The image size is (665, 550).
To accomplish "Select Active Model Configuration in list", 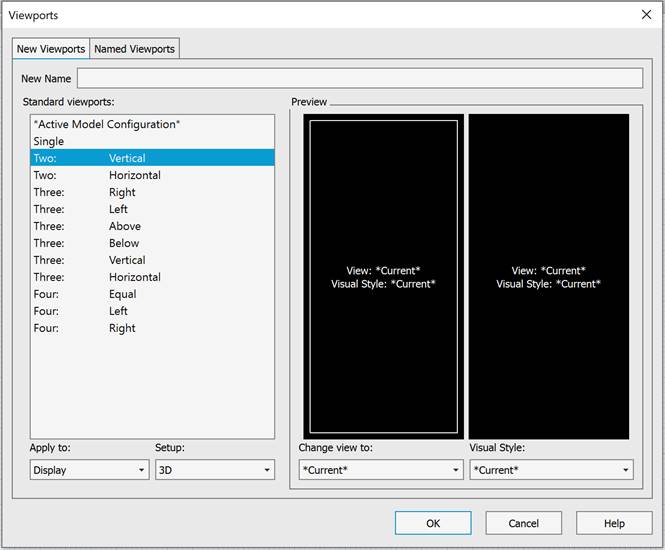I will click(106, 124).
